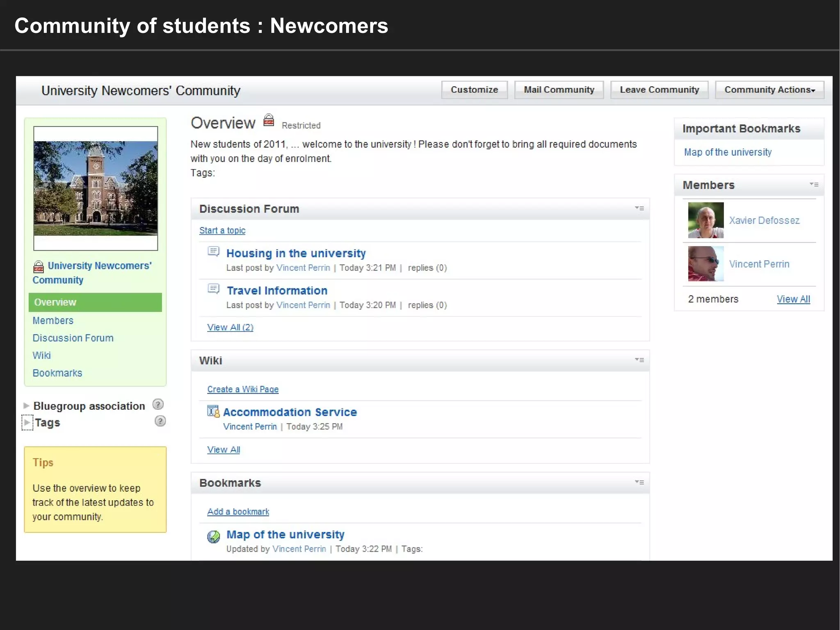Click Vincent Perrin author on Travel Information topic
The image size is (840, 630).
click(x=303, y=305)
